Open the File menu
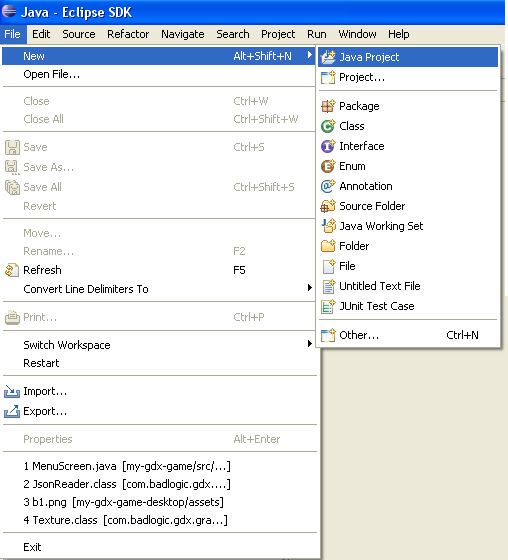Viewport: 508px width, 560px height. [x=13, y=34]
